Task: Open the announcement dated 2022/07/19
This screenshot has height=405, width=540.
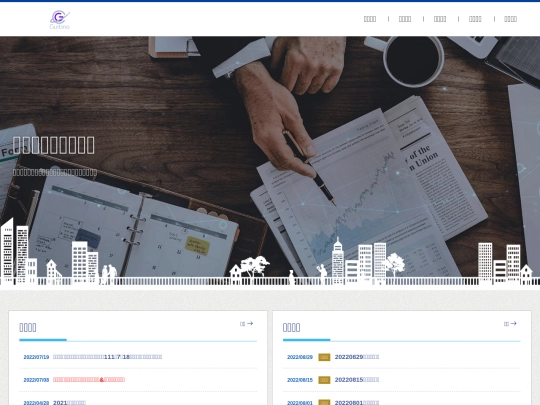Action: click(107, 357)
